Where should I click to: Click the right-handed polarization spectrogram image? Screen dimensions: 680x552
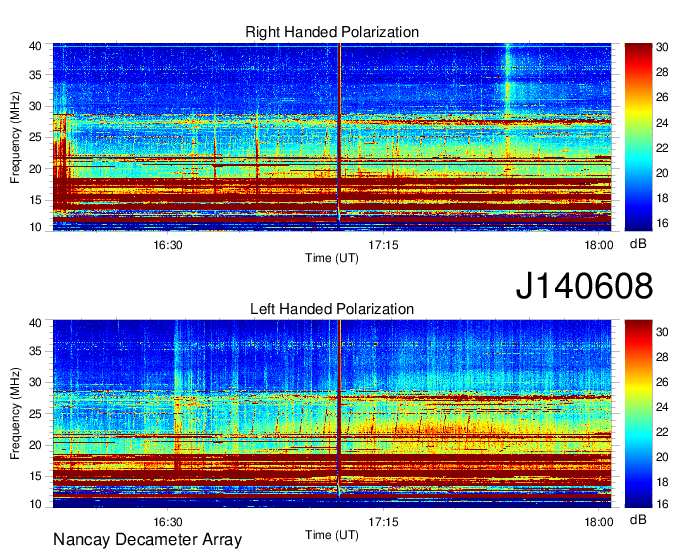pos(332,137)
